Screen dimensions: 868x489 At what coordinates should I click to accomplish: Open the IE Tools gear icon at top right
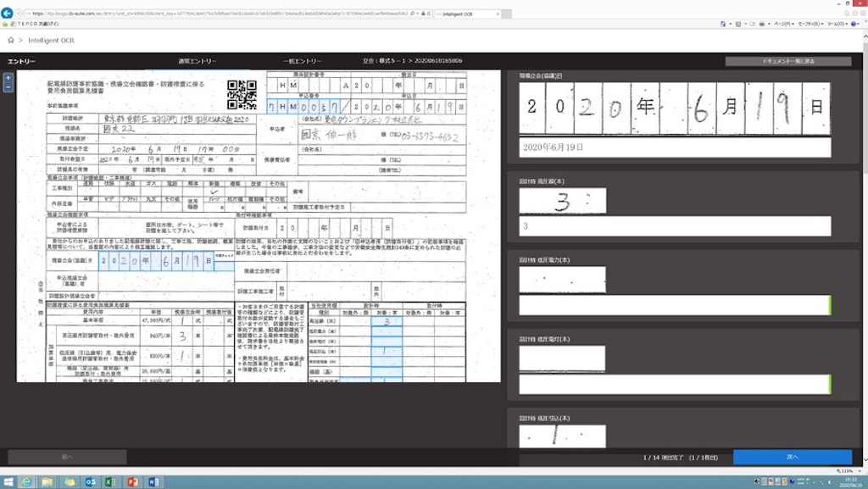[x=861, y=13]
